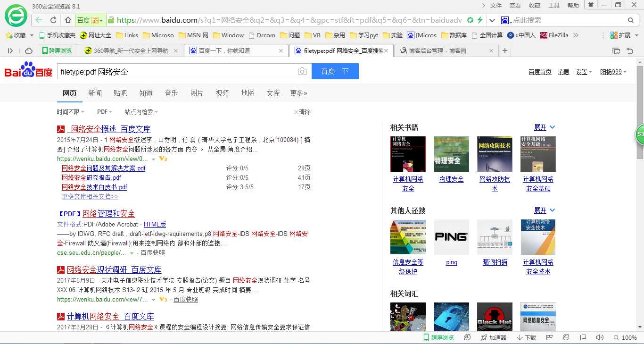Open the 网络安全概述 百度文库 result
This screenshot has width=644, height=344.
click(109, 129)
